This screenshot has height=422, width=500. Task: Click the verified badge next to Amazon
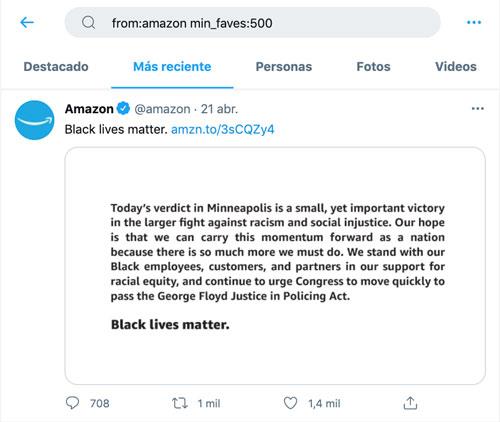coord(123,109)
